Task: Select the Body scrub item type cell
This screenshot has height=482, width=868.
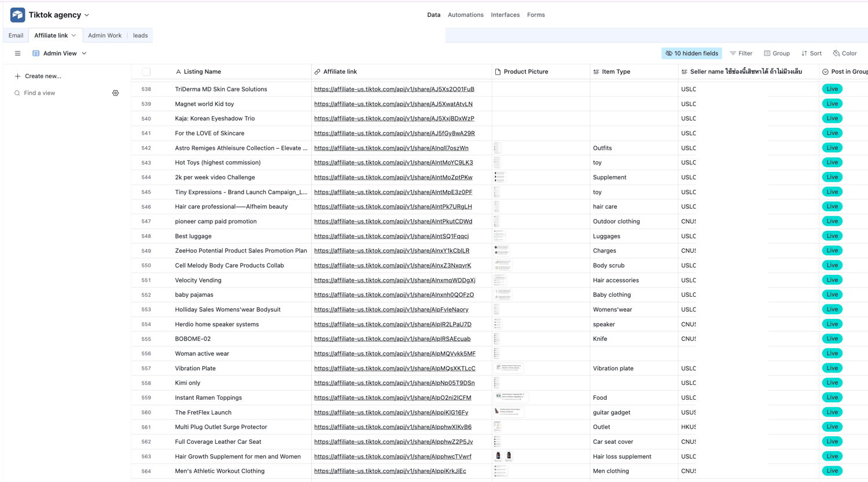Action: point(634,266)
